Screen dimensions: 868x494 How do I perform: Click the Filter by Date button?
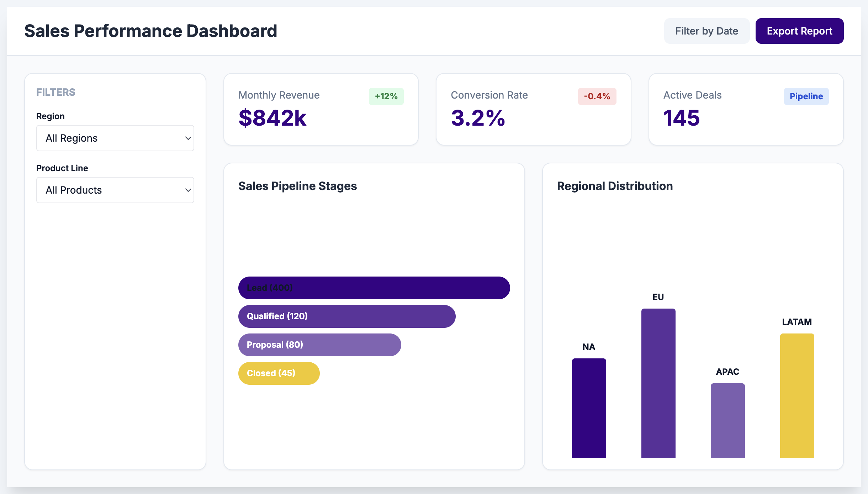point(706,31)
